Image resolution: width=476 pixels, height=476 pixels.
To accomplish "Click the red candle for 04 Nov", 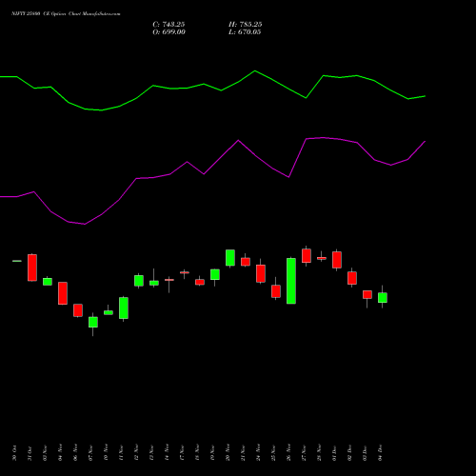I will [63, 293].
